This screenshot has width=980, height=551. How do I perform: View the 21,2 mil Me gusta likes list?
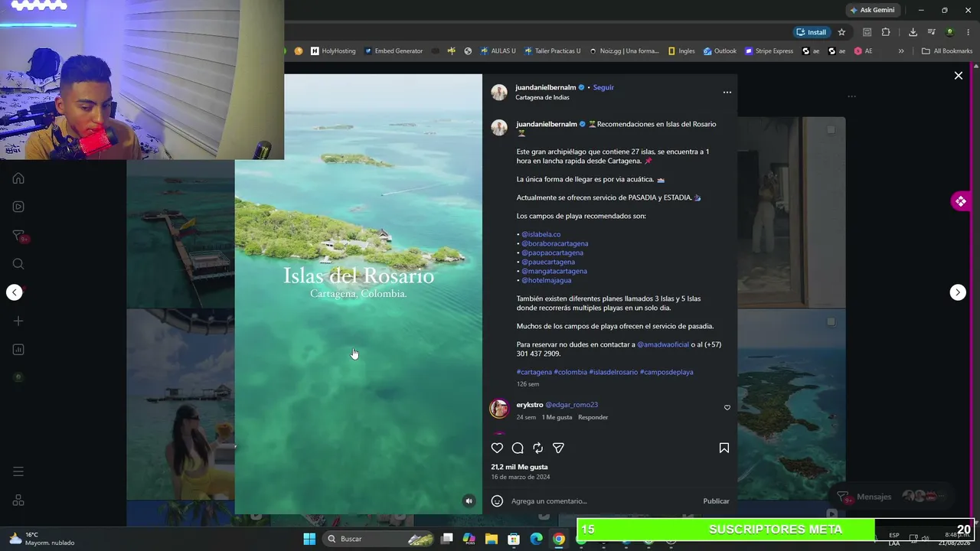[519, 467]
